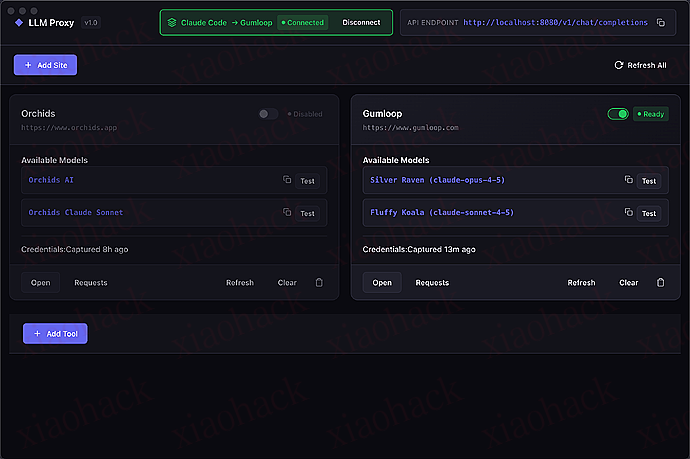Disconnect Claude Code from Gumloop
The image size is (690, 459).
tap(361, 22)
